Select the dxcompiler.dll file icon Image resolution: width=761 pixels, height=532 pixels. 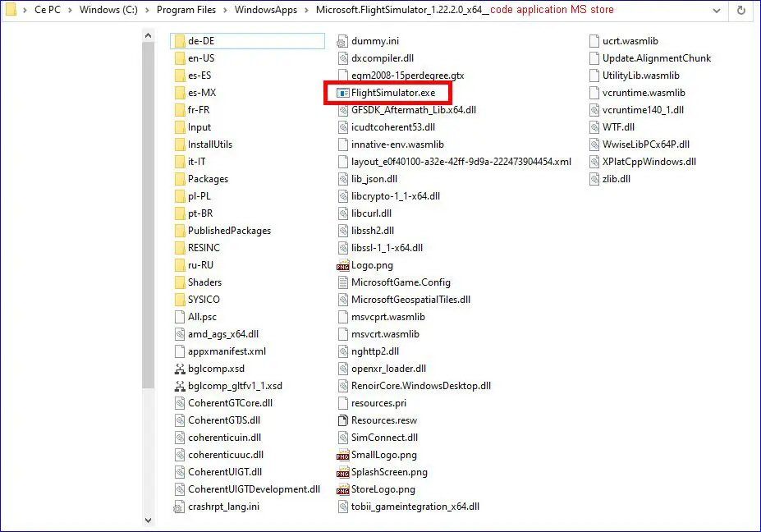point(342,58)
